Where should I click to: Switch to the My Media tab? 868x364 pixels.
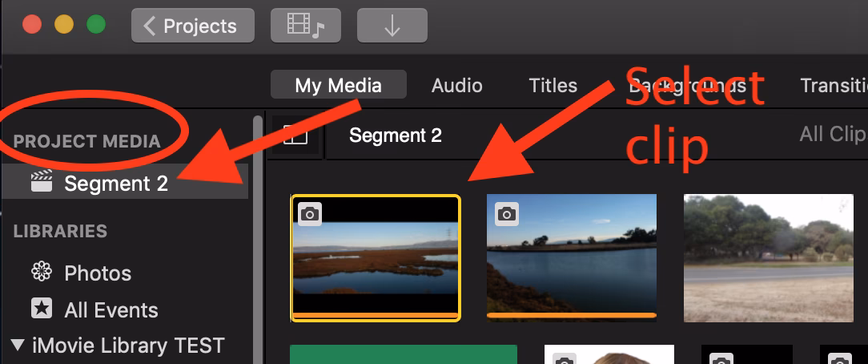338,85
